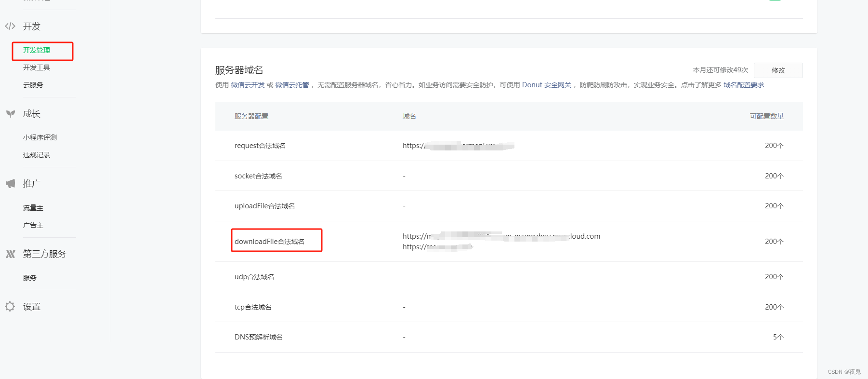Click 200个 in the socket合法域名 row
This screenshot has height=379, width=868.
point(775,176)
